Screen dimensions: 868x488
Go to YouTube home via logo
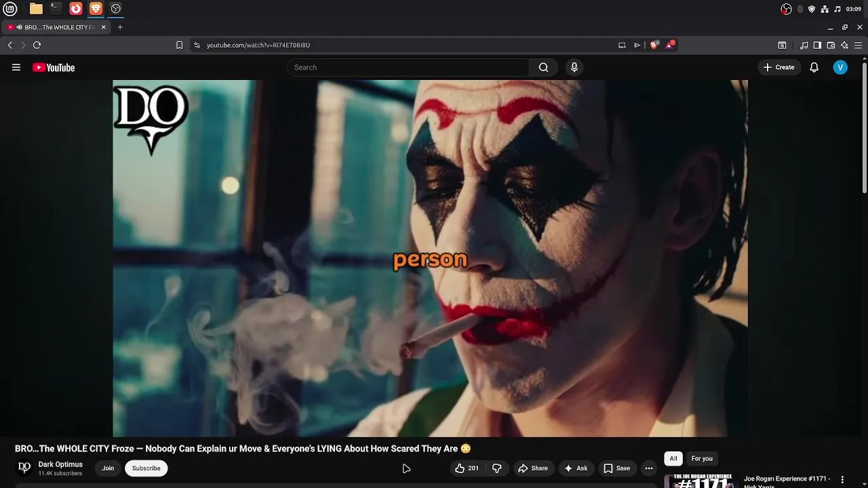tap(54, 67)
